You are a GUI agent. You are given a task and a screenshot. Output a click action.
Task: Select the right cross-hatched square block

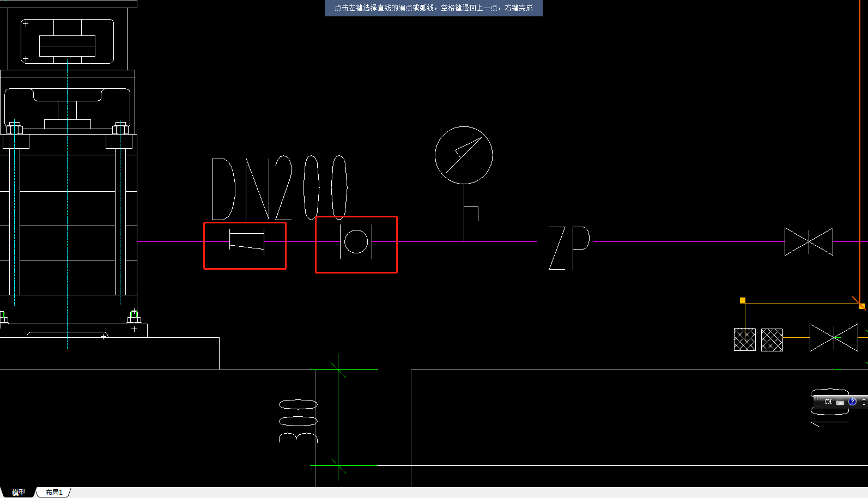click(772, 339)
